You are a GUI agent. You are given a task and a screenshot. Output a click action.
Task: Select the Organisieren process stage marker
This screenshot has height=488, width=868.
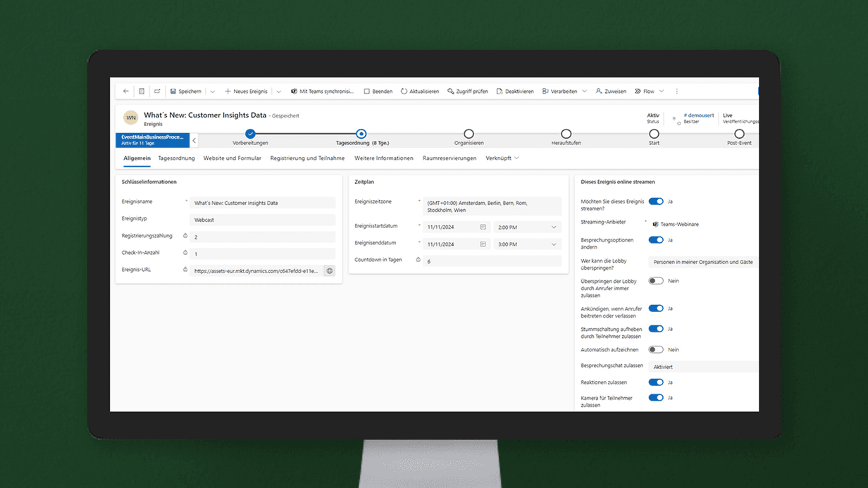[469, 134]
